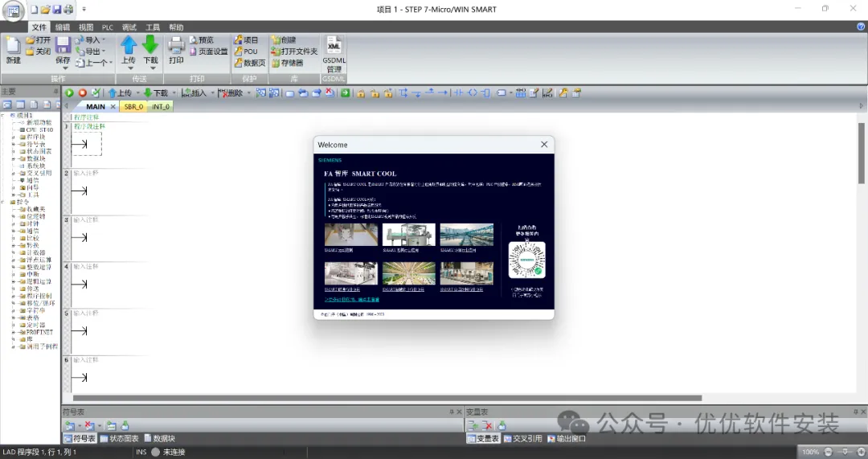
Task: Click quick-access save floppy icon in title bar
Action: click(57, 10)
